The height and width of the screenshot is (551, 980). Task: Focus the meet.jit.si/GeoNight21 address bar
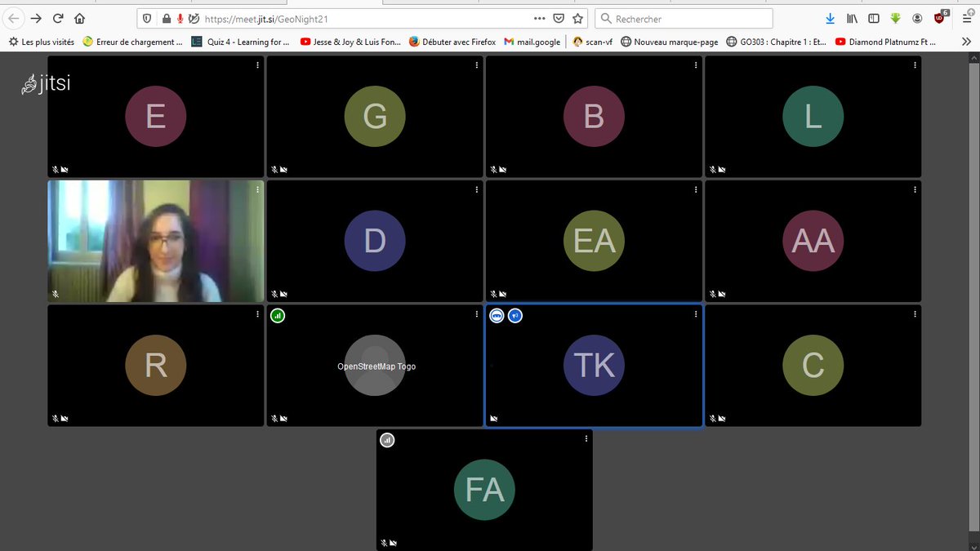[x=363, y=18]
